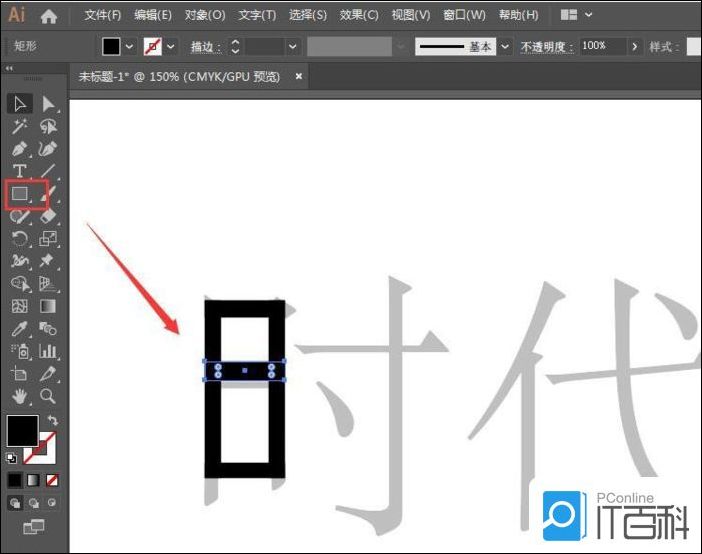The width and height of the screenshot is (702, 554).
Task: Close the 未标题-1 document tab
Action: coord(299,77)
